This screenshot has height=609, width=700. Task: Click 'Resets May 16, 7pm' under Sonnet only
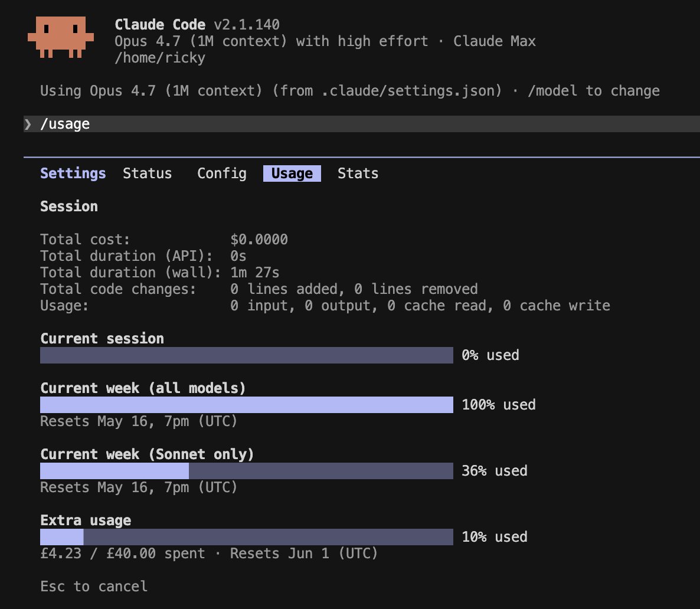point(138,487)
